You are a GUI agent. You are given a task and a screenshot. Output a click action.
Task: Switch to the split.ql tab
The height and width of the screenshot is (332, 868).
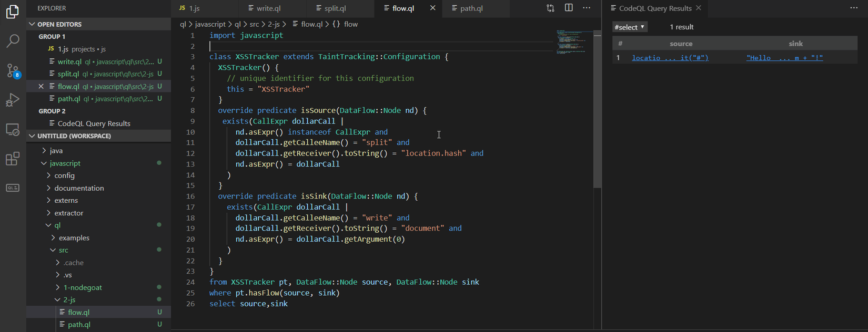click(x=335, y=8)
